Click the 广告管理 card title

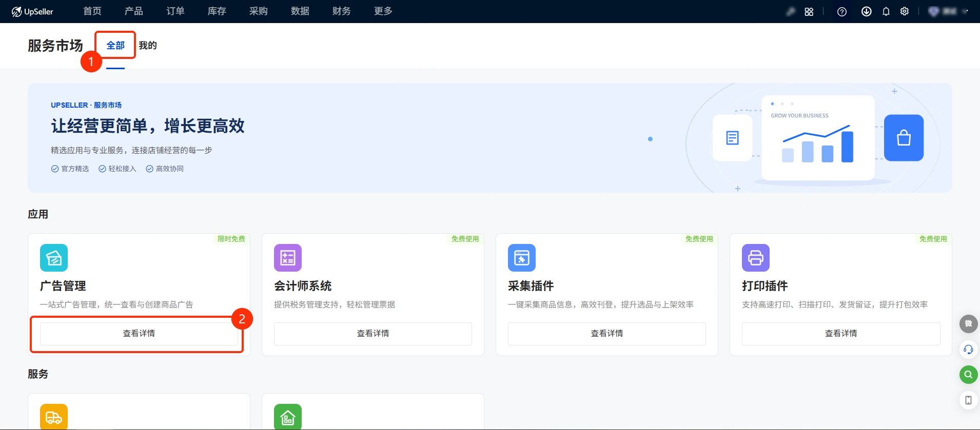[x=63, y=286]
